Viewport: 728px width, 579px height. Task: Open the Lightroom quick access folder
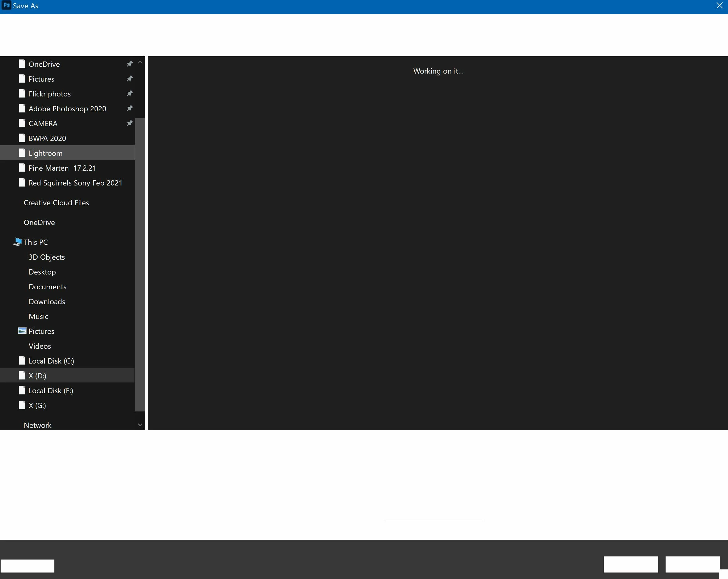click(x=46, y=153)
